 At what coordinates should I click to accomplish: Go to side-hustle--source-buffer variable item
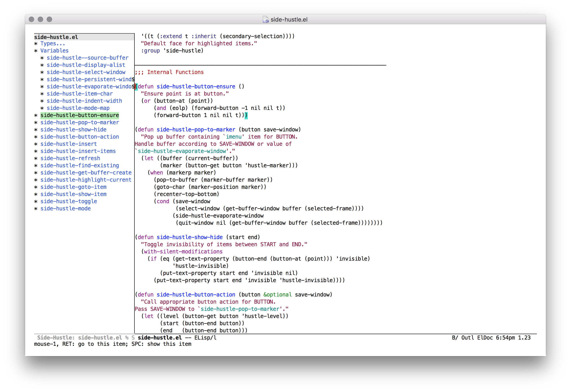point(87,58)
